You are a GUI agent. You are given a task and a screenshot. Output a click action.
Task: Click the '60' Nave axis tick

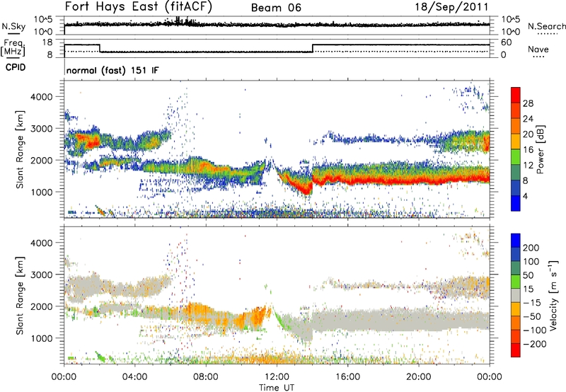coord(506,42)
